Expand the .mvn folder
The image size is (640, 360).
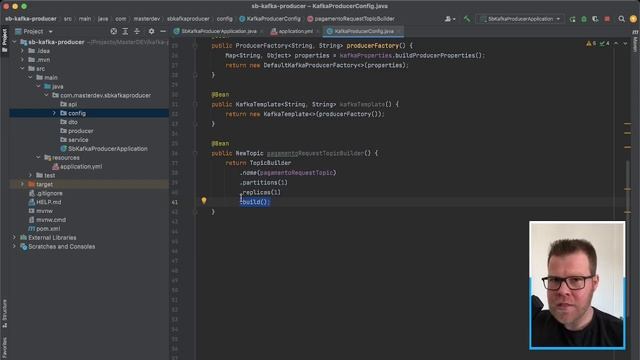pos(22,60)
